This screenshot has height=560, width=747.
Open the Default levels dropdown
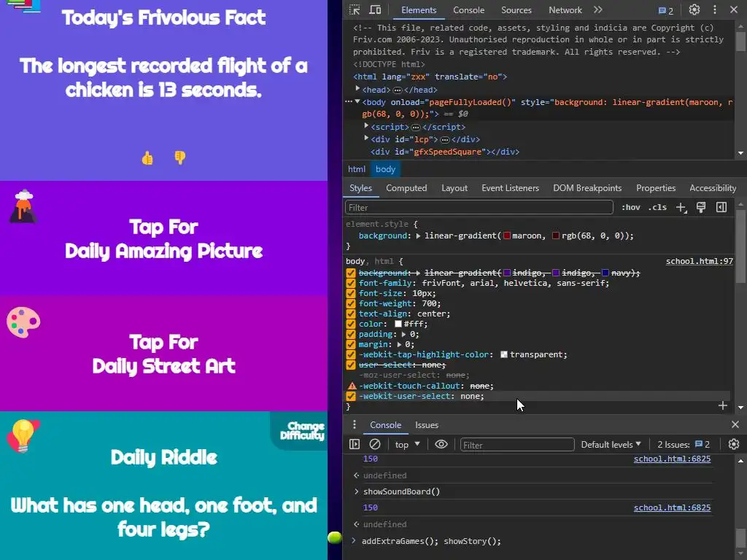coord(611,444)
